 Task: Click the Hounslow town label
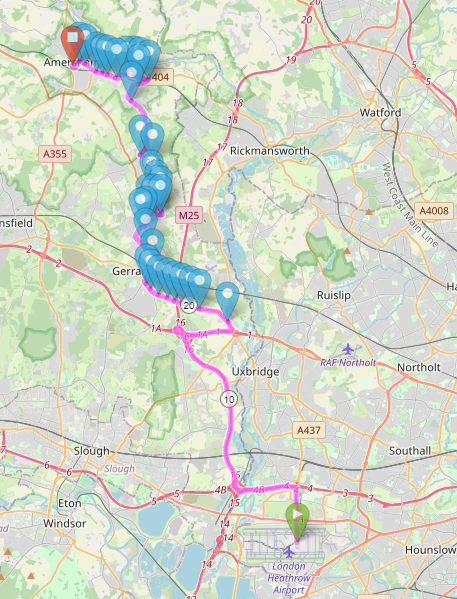(430, 550)
